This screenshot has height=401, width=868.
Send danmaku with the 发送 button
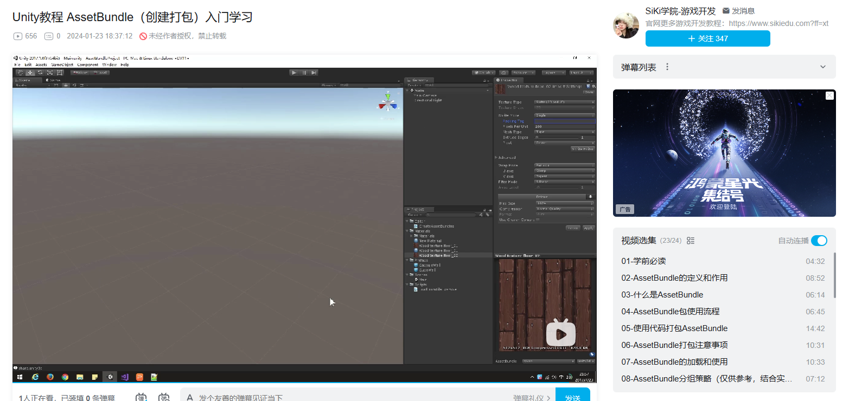[572, 396]
